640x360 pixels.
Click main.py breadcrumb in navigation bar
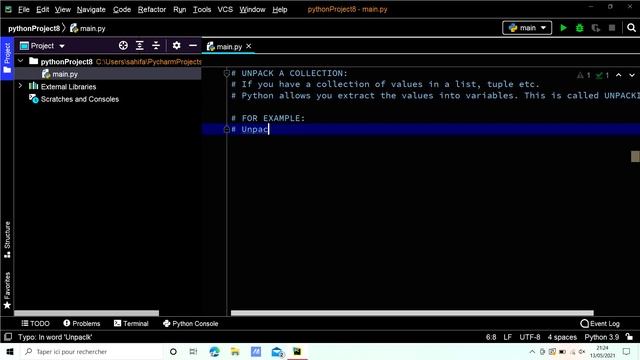(87, 28)
